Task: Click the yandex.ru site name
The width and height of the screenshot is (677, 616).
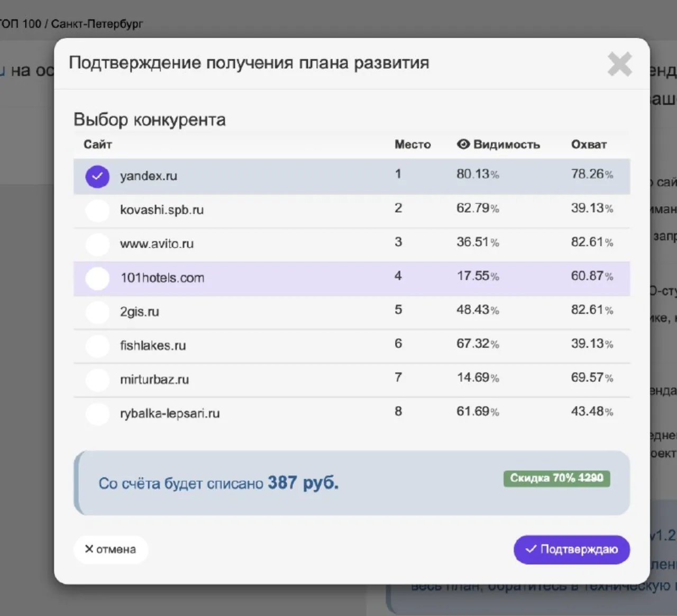Action: (149, 176)
